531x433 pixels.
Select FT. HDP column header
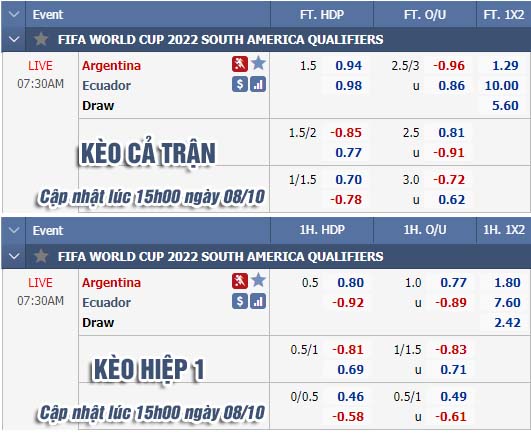tap(322, 15)
